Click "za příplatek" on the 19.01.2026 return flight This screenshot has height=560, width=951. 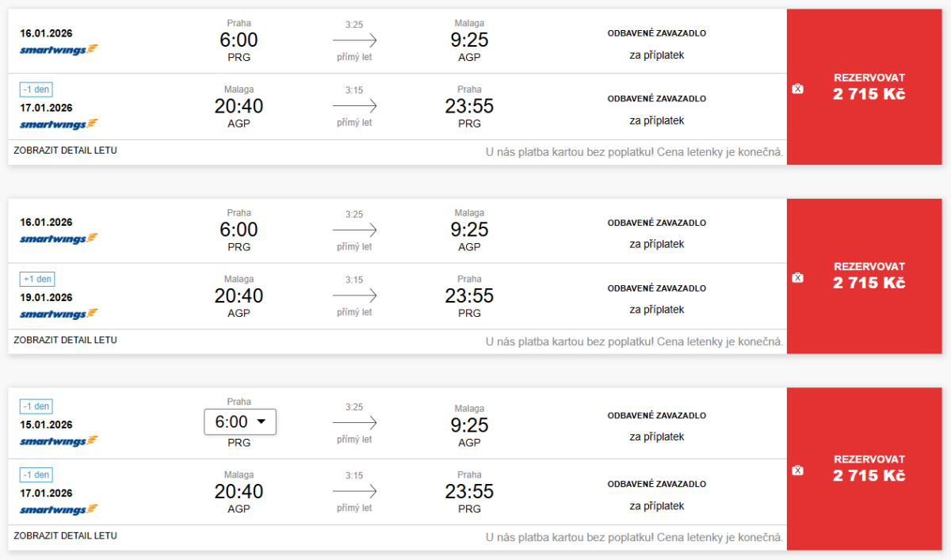[x=656, y=310]
